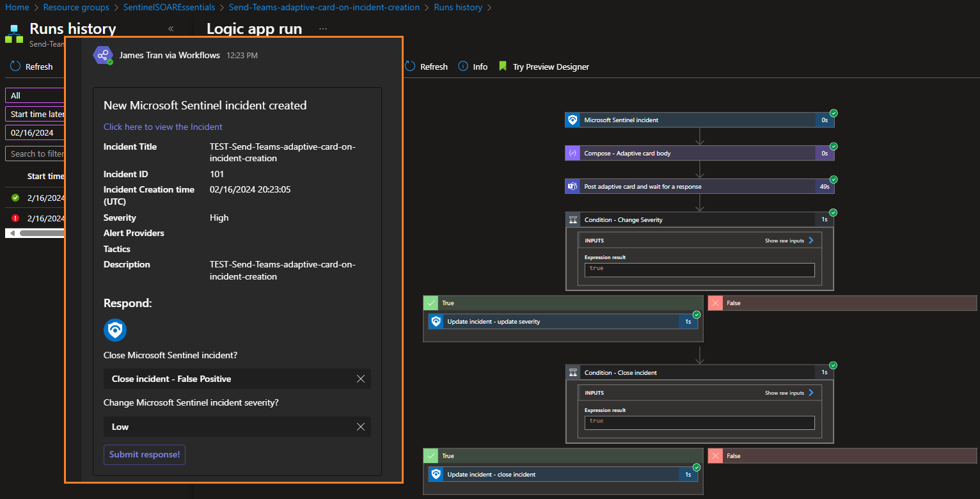Viewport: 980px width, 499px height.
Task: Select the failed run with red icon
Action: click(35, 218)
